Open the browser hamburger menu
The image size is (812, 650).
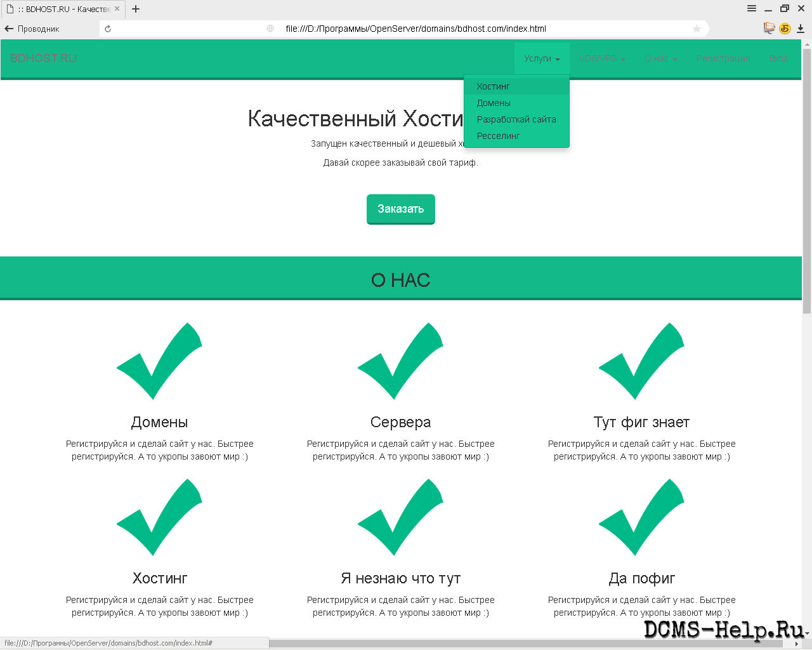(751, 8)
